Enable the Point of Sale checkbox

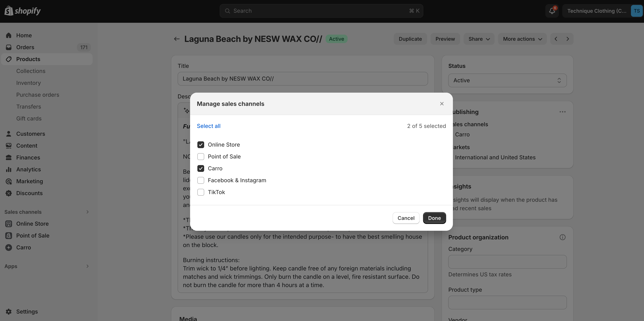coord(200,157)
